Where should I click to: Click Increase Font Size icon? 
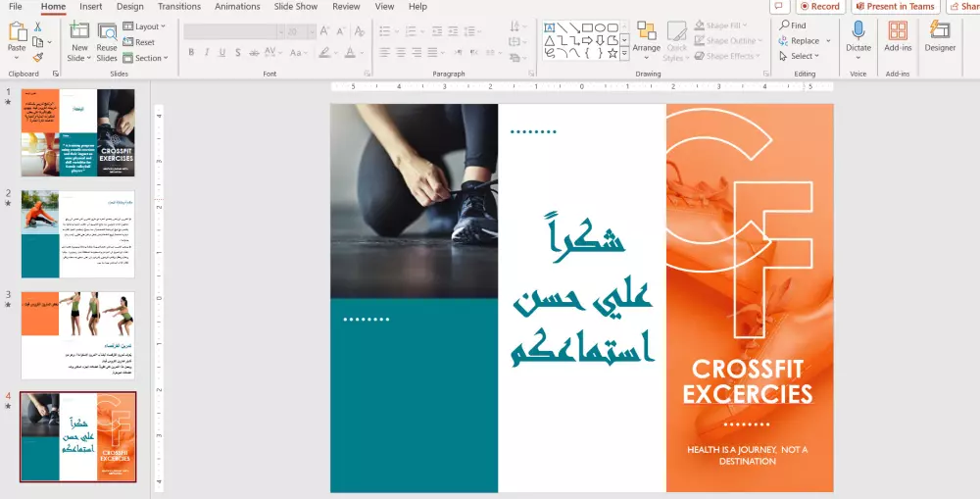pos(324,31)
